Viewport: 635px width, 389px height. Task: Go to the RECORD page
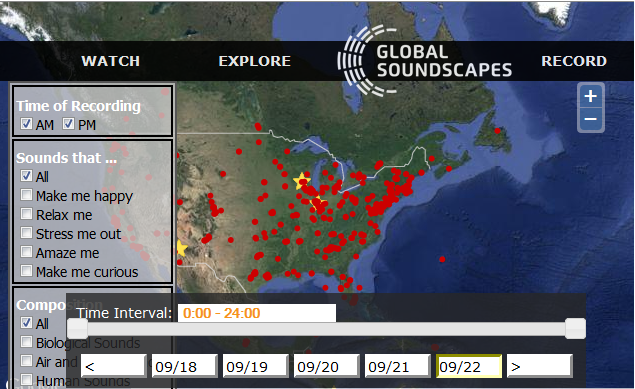coord(574,61)
